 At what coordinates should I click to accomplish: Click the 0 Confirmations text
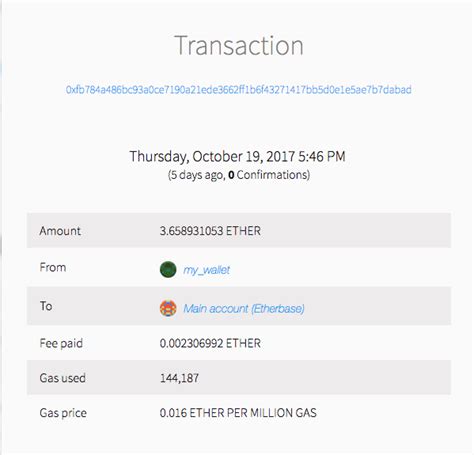(269, 175)
